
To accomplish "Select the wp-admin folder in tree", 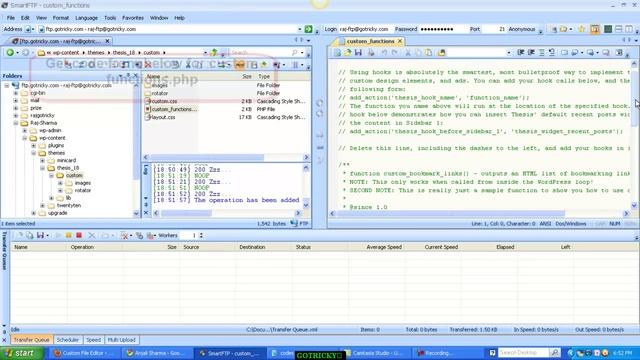I will point(50,130).
